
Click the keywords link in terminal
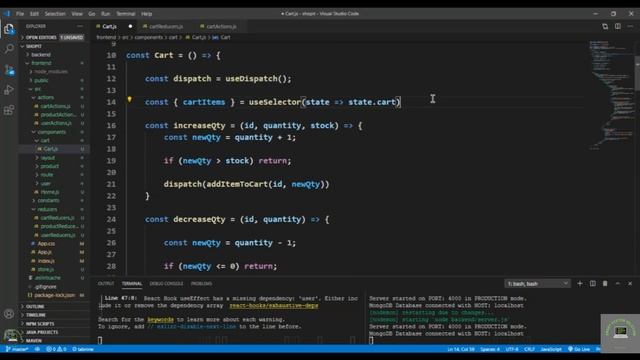pyautogui.click(x=160, y=319)
